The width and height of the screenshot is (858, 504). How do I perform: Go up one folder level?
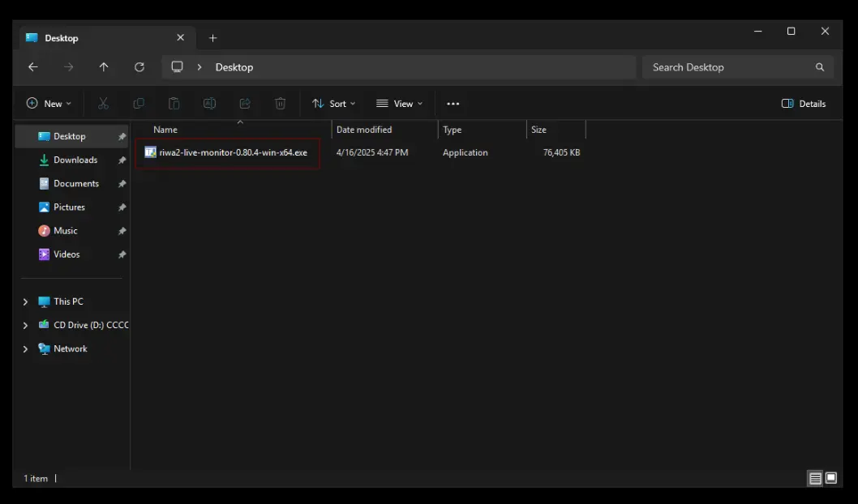[x=104, y=66]
